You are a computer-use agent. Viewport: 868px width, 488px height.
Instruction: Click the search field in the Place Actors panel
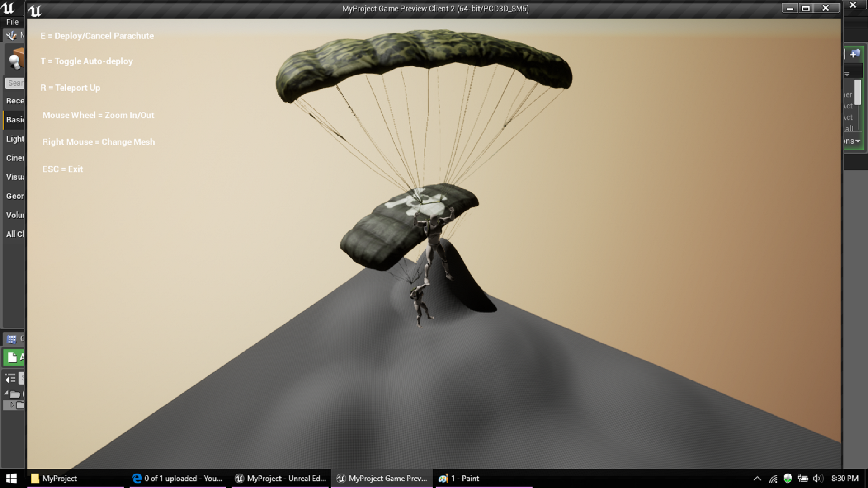coord(16,83)
